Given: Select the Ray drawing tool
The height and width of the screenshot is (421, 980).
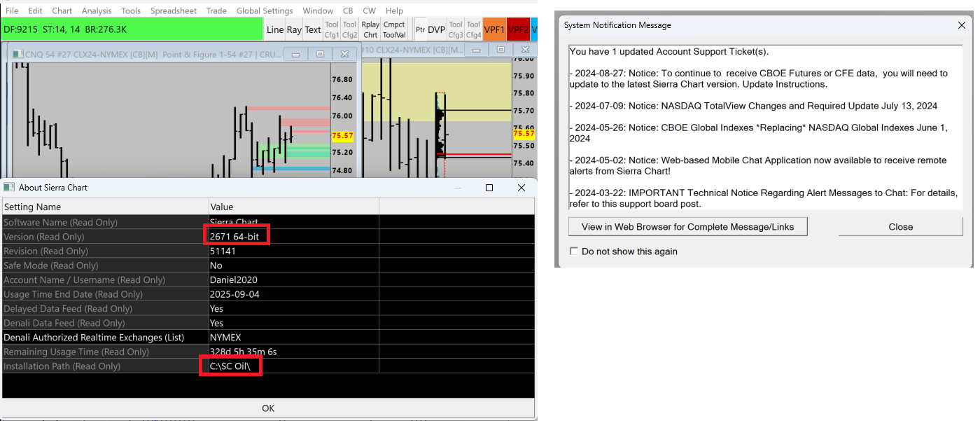Looking at the screenshot, I should pos(294,29).
